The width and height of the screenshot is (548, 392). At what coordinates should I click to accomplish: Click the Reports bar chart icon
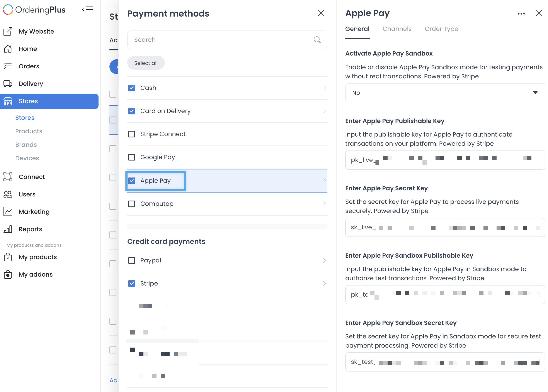point(8,229)
